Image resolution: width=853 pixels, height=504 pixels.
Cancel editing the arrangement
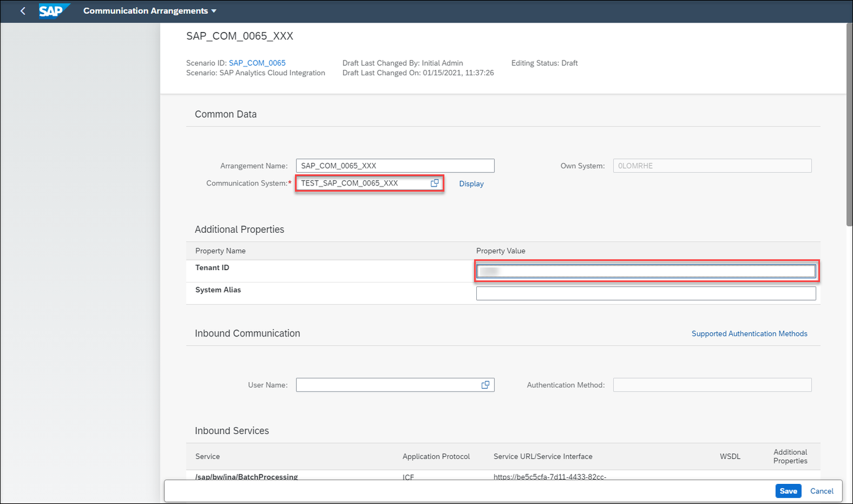pyautogui.click(x=822, y=491)
